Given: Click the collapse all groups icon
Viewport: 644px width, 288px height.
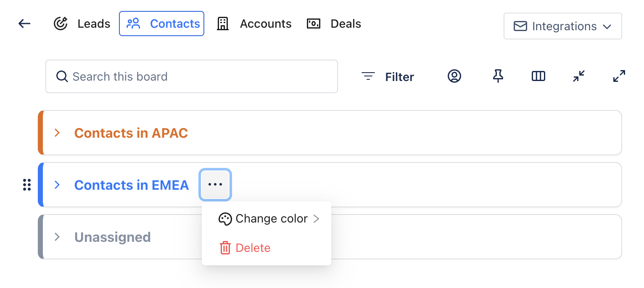Looking at the screenshot, I should coord(579,76).
